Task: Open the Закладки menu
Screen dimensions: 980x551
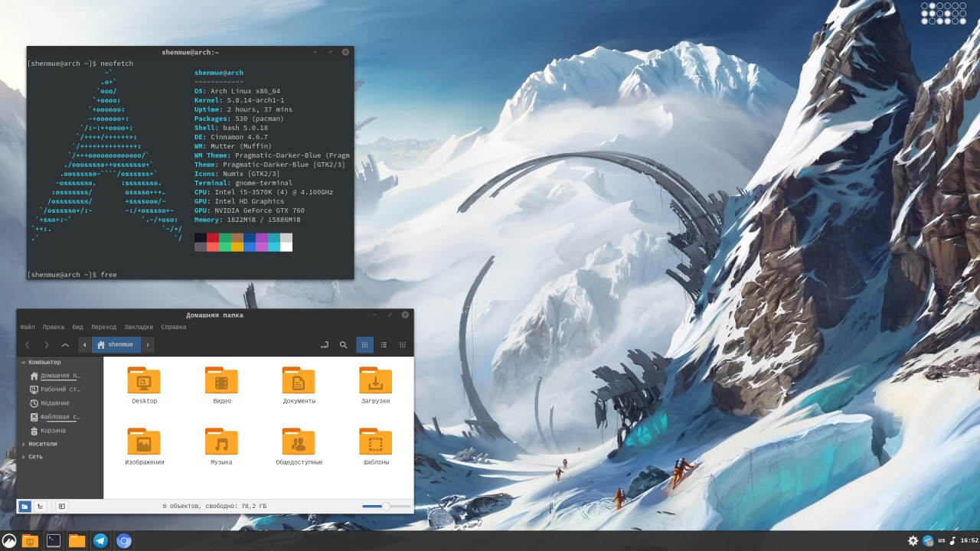Action: [x=139, y=327]
